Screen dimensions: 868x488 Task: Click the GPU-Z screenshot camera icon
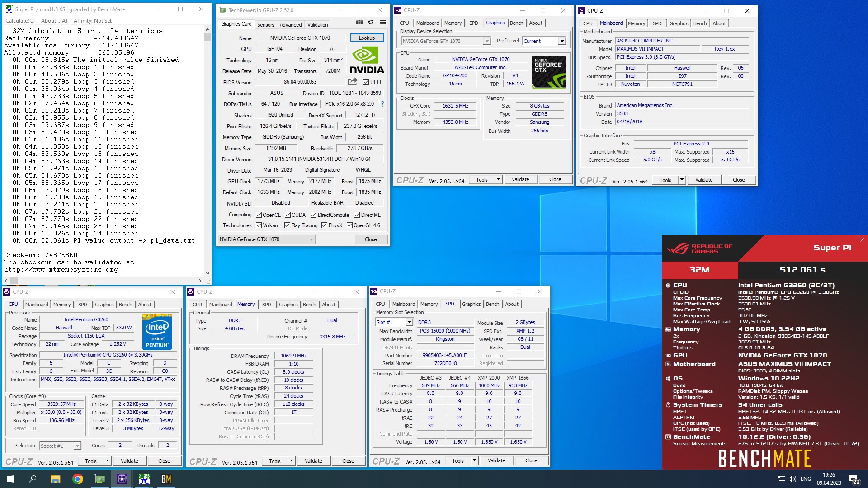(359, 23)
